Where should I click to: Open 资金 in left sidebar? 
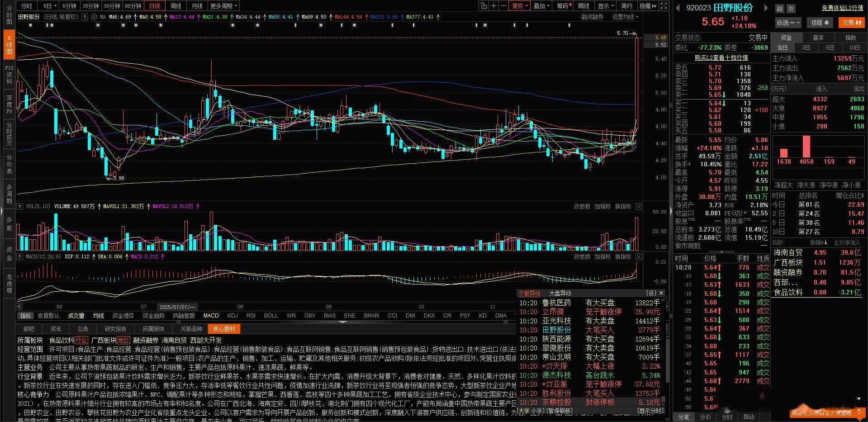9,254
